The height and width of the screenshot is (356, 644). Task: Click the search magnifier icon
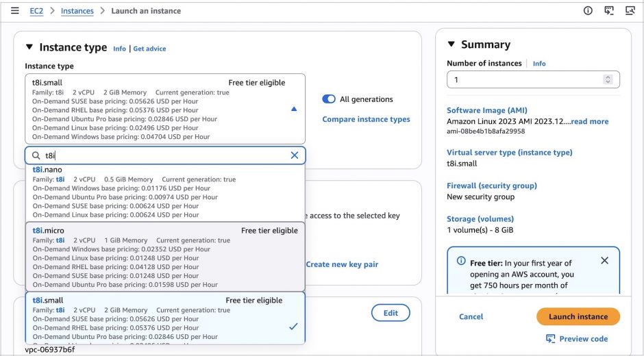point(36,155)
